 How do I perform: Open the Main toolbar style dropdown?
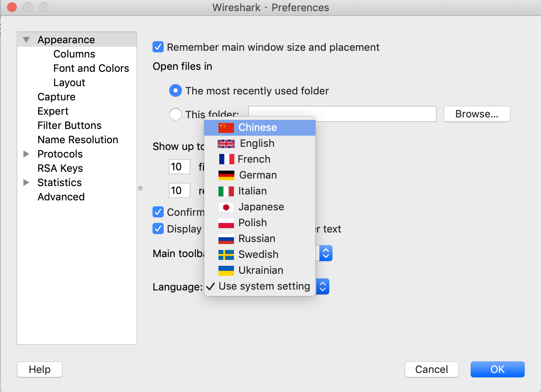click(x=326, y=253)
